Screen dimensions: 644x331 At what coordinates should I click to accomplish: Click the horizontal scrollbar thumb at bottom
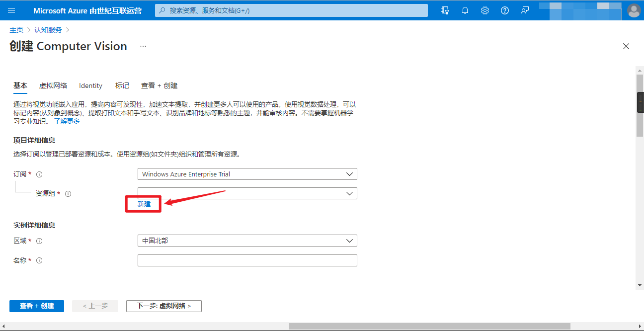click(429, 326)
